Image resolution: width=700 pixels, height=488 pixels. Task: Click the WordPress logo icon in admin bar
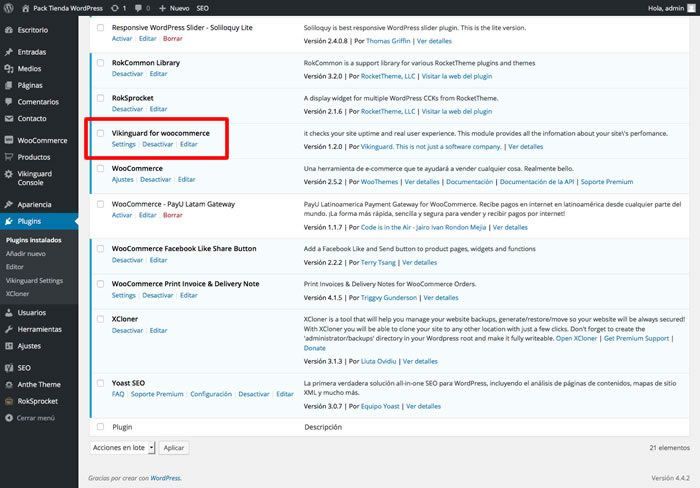8,8
